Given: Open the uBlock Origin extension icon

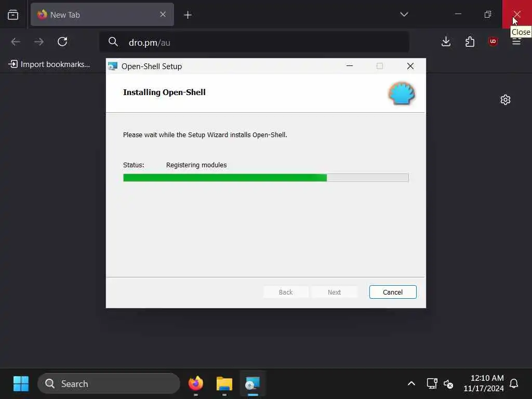Looking at the screenshot, I should click(493, 42).
